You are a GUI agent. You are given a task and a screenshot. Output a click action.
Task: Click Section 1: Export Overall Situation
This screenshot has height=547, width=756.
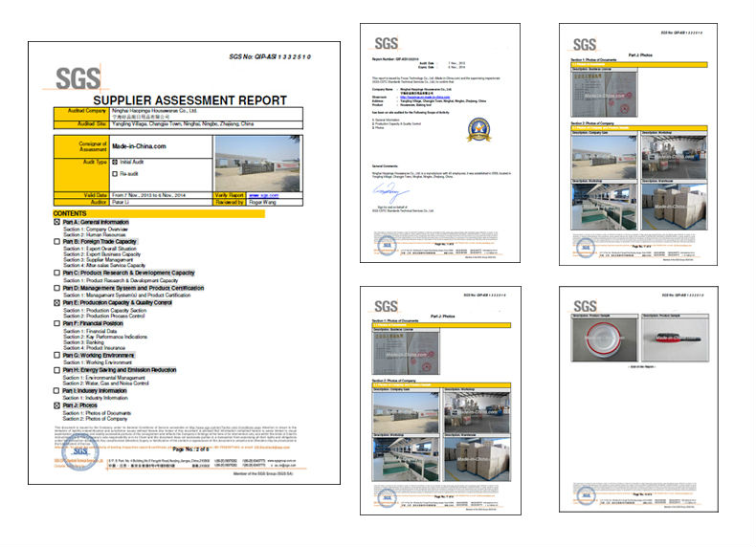[x=100, y=249]
